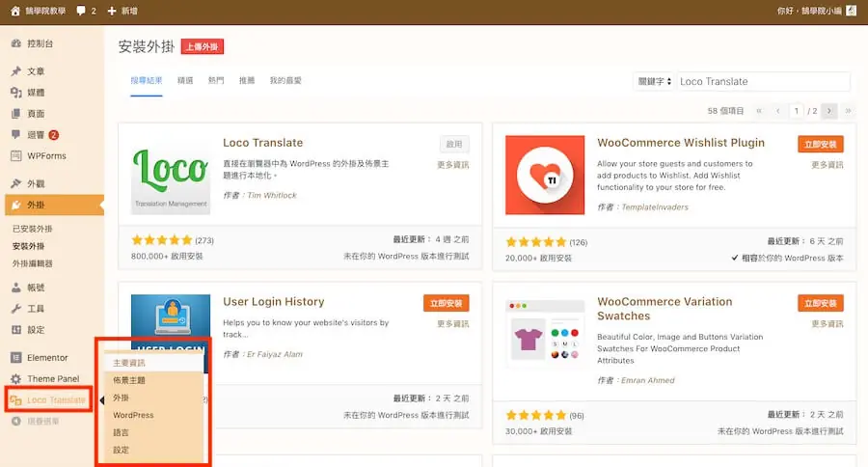Click the 帳號 user icon in sidebar
Screen dimensions: 868x467
click(x=16, y=288)
